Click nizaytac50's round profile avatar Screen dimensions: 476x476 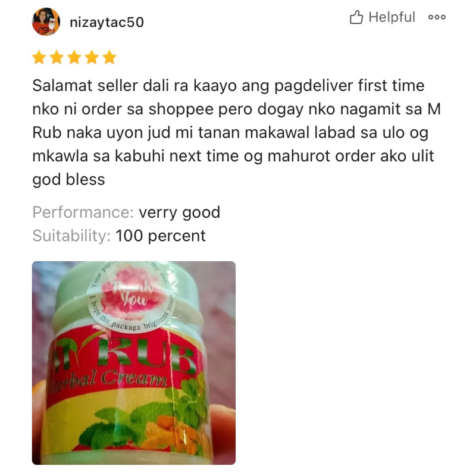click(x=46, y=21)
